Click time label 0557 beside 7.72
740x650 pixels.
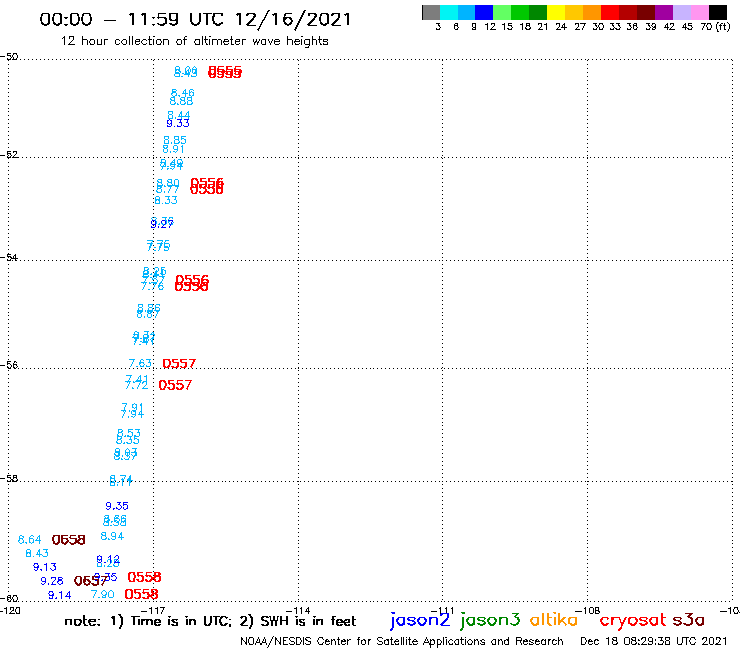click(x=175, y=385)
